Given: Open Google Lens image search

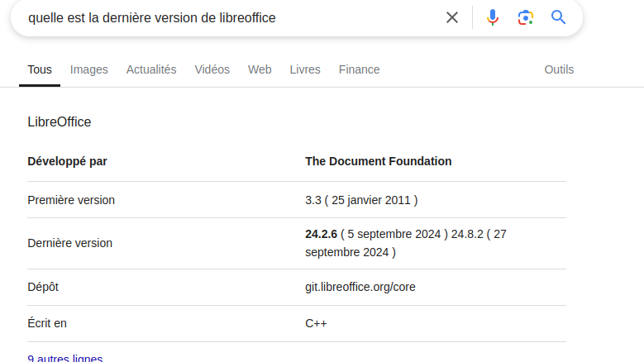Looking at the screenshot, I should 526,17.
